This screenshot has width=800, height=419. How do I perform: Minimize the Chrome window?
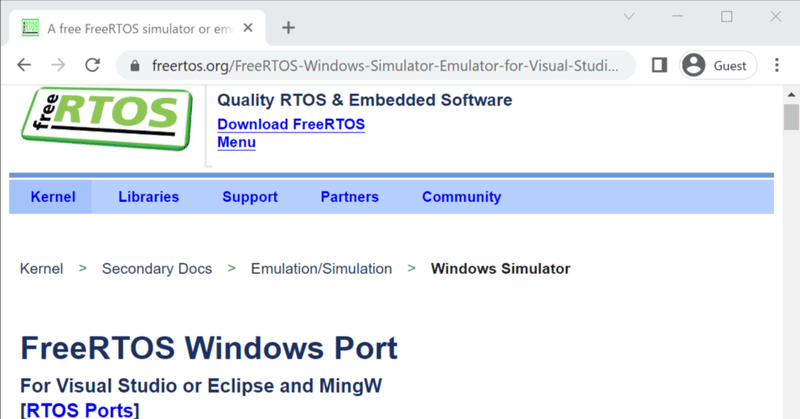click(x=678, y=17)
